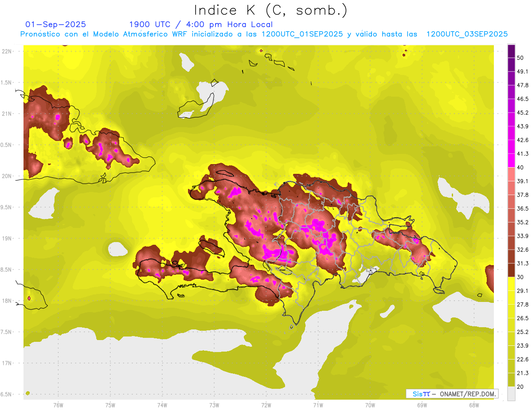Screen dimensions: 532x411
Task: Select the magenta band between 40 and 41.3
Action: pyautogui.click(x=511, y=160)
